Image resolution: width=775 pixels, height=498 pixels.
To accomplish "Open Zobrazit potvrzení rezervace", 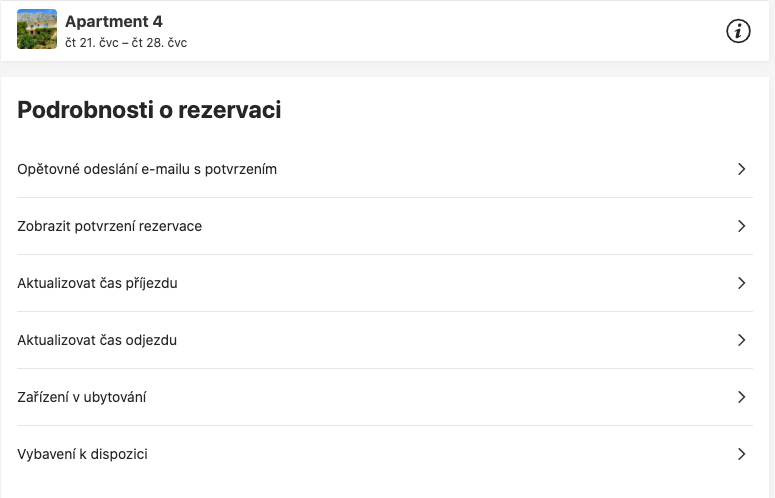I will 110,226.
